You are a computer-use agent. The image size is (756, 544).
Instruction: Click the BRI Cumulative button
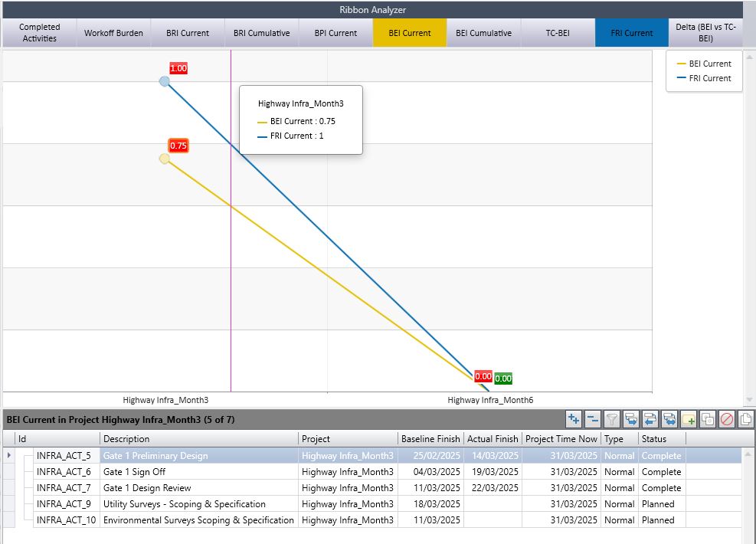[x=262, y=33]
